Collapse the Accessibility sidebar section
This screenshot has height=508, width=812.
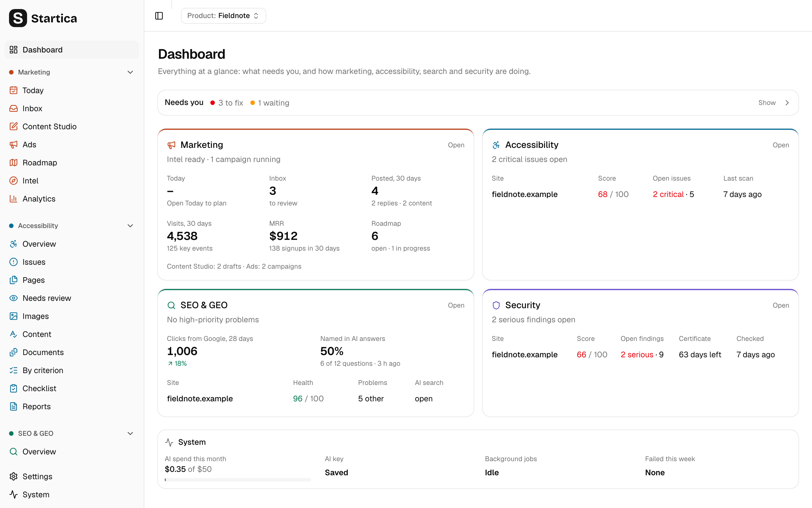(x=130, y=226)
